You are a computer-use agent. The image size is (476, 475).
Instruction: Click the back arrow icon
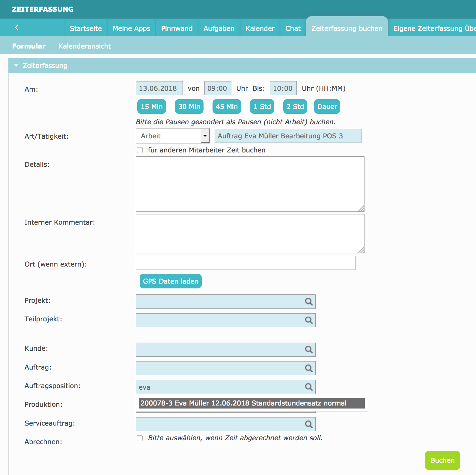click(x=17, y=28)
